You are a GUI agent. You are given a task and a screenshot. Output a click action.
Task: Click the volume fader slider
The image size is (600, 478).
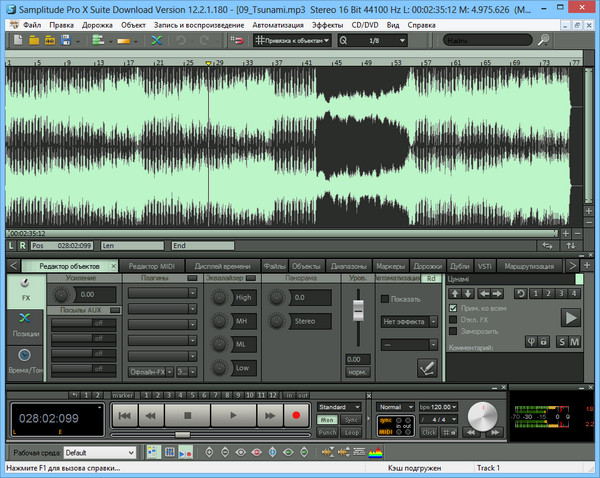[x=355, y=312]
